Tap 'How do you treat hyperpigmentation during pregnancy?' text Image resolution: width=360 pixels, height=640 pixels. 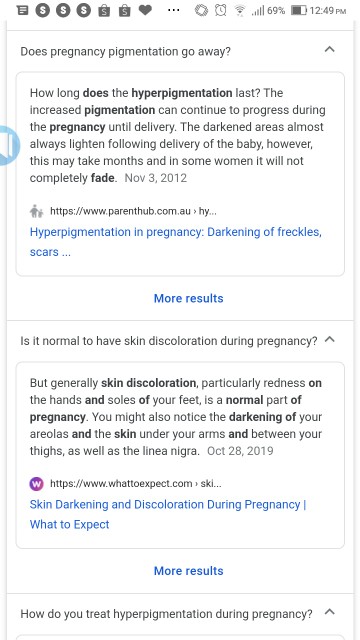[x=167, y=614]
